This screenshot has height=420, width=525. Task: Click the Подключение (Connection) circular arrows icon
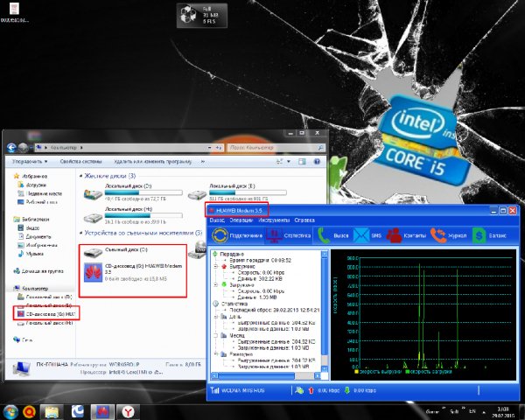click(x=220, y=235)
